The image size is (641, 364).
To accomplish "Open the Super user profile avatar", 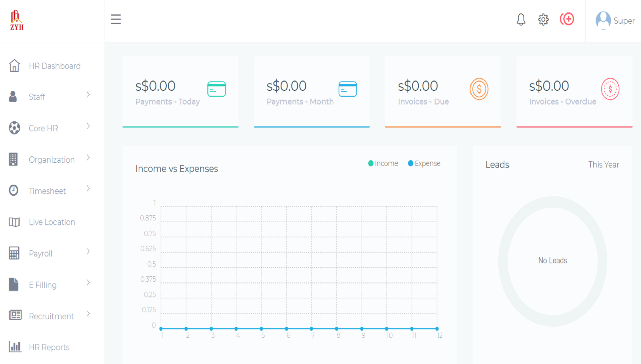I will tap(603, 20).
